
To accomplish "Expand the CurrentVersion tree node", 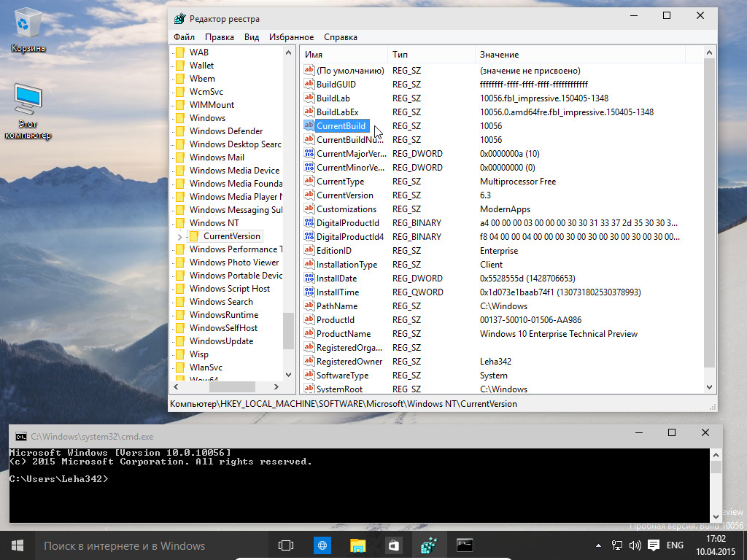I will (x=179, y=237).
